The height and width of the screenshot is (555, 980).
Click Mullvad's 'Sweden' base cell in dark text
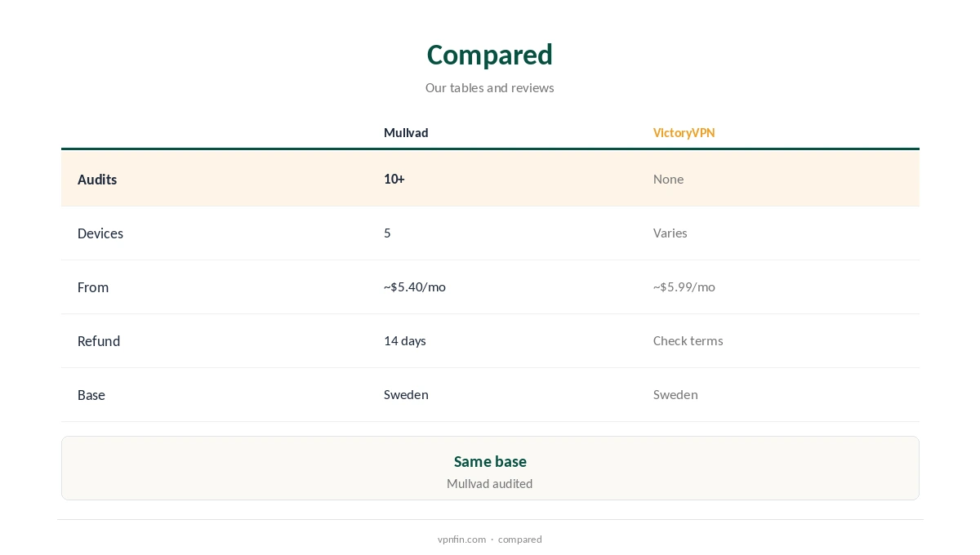[406, 394]
